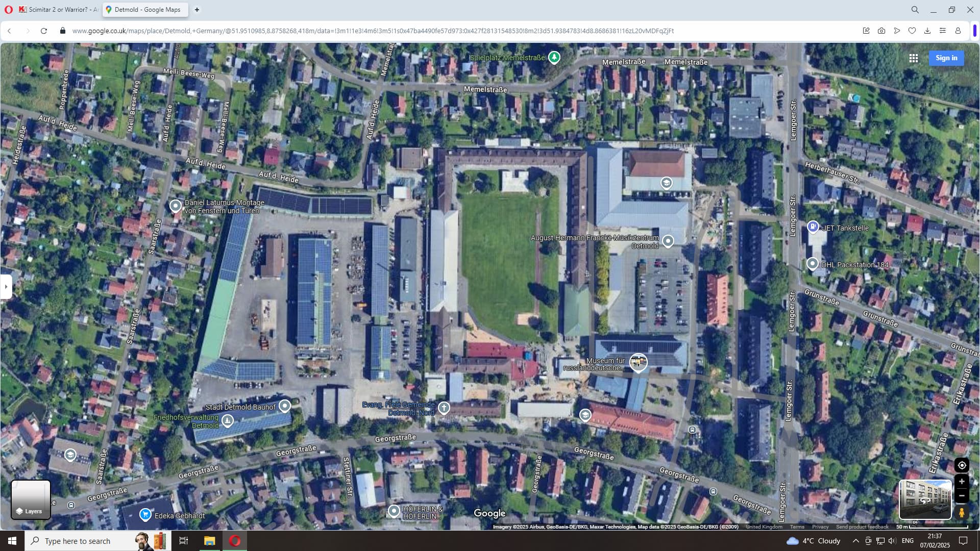Click the browser address bar URL
Screen dimensions: 980x551
373,31
